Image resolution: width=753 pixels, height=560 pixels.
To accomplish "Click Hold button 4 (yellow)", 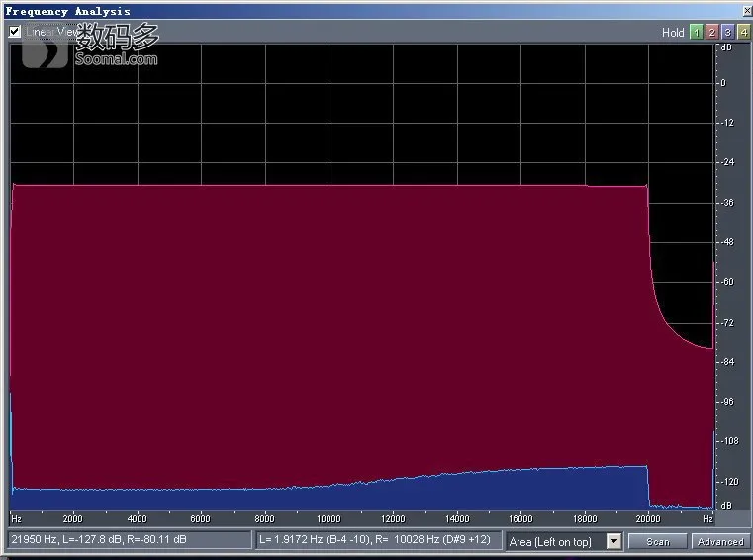I will pyautogui.click(x=743, y=33).
